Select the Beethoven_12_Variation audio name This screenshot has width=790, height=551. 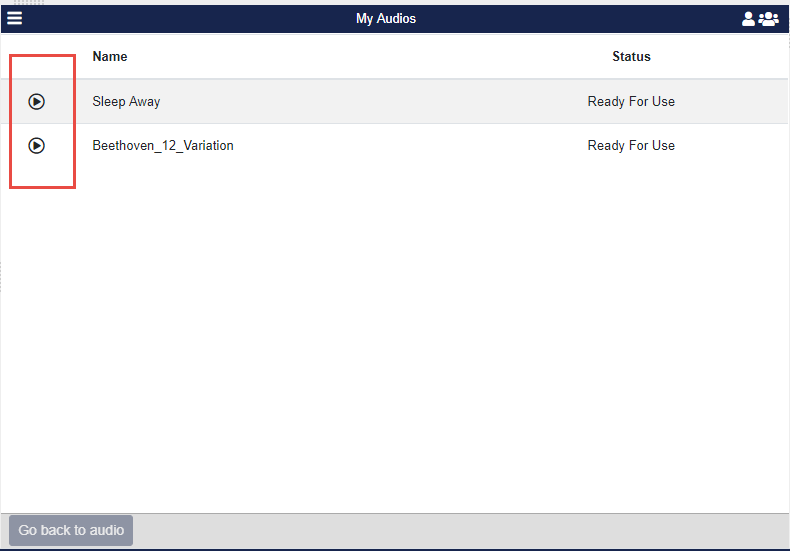point(163,146)
